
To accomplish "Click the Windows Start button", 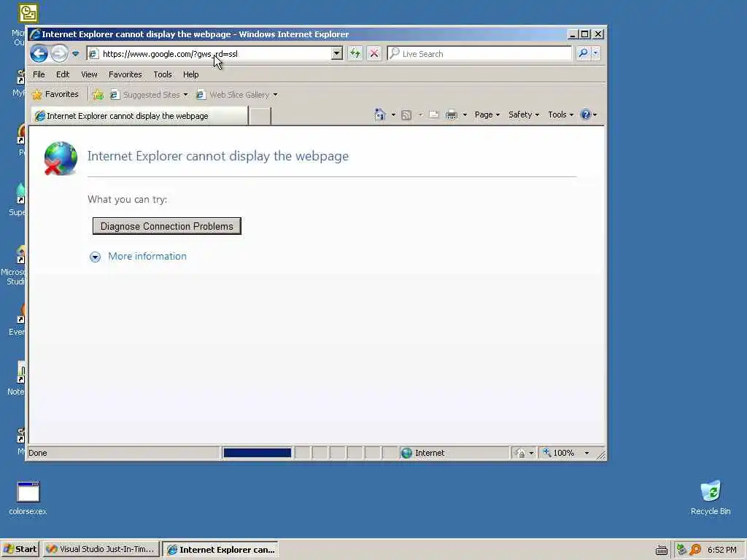I will point(20,550).
